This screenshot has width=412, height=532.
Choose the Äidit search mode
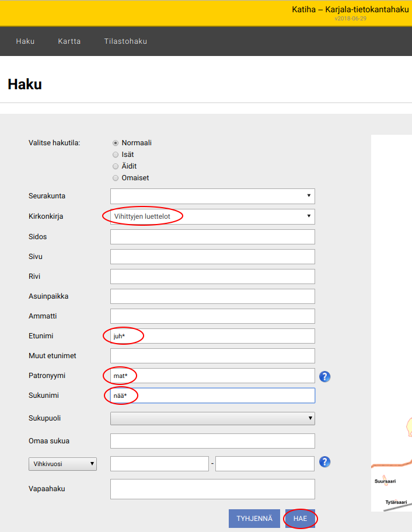coord(116,166)
